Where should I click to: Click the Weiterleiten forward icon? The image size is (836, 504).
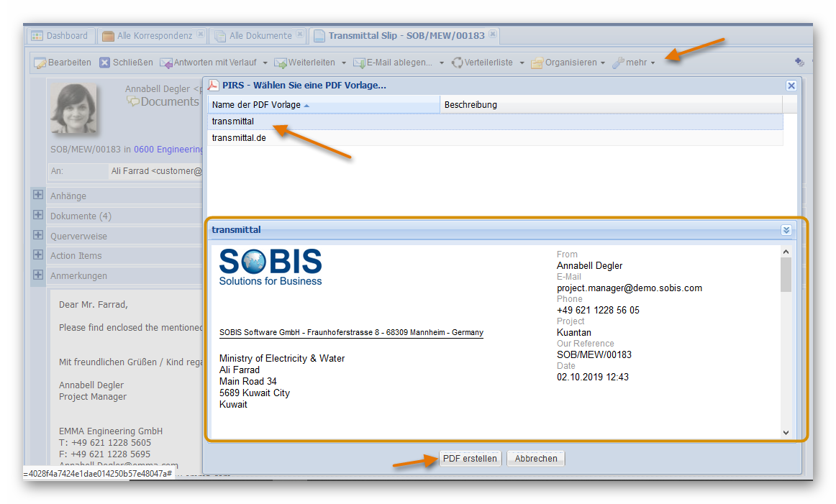pyautogui.click(x=281, y=63)
